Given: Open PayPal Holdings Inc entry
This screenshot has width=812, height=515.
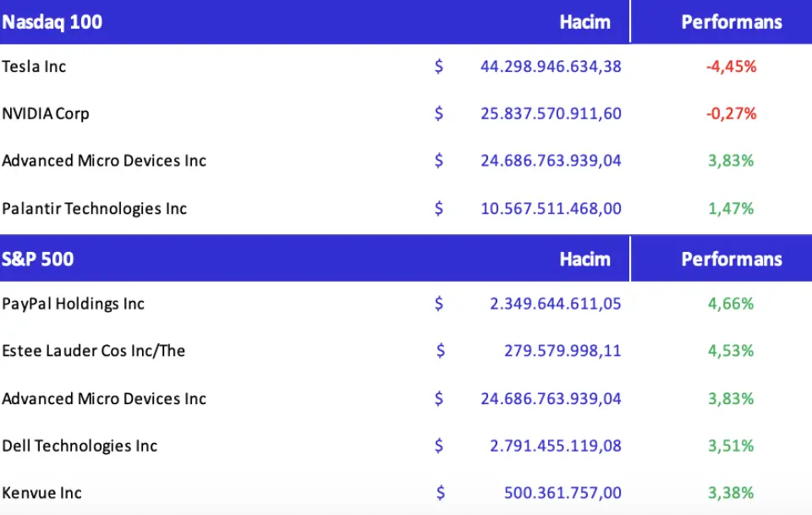Looking at the screenshot, I should tap(74, 304).
